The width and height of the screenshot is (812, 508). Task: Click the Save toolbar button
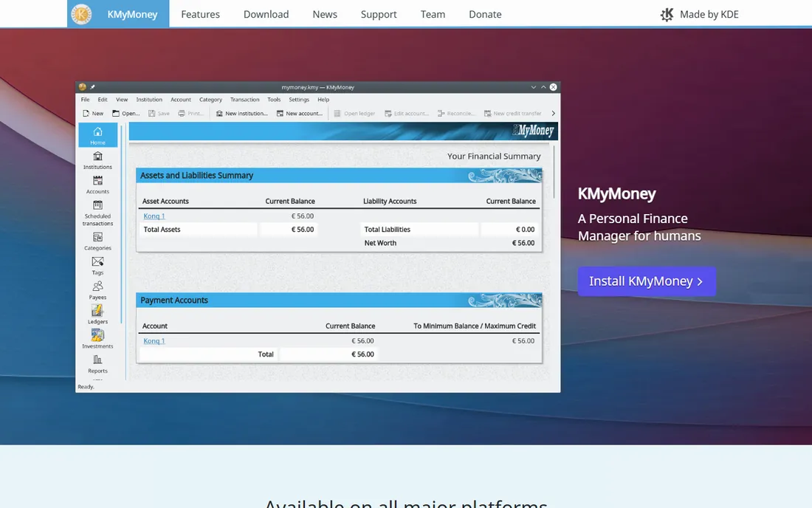tap(159, 114)
